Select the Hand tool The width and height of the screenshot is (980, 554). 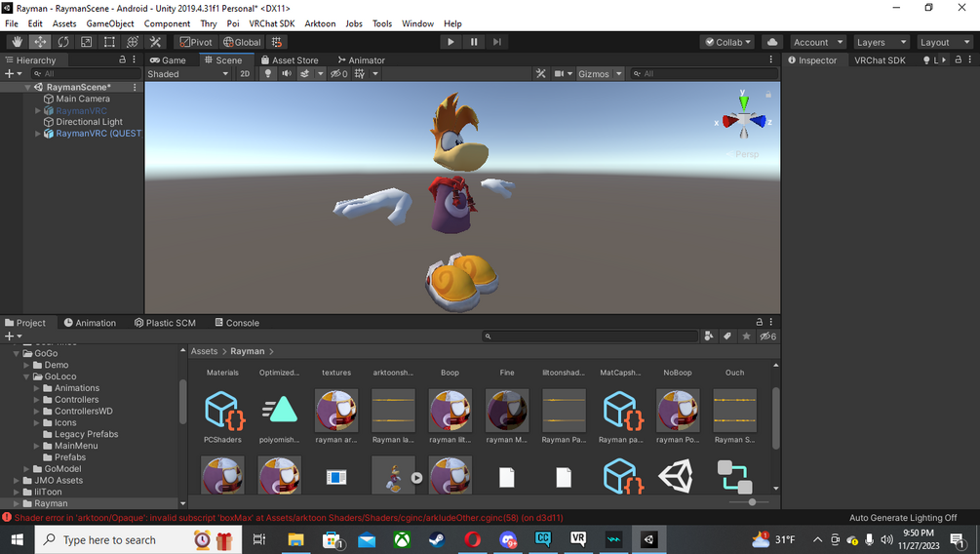pyautogui.click(x=17, y=42)
